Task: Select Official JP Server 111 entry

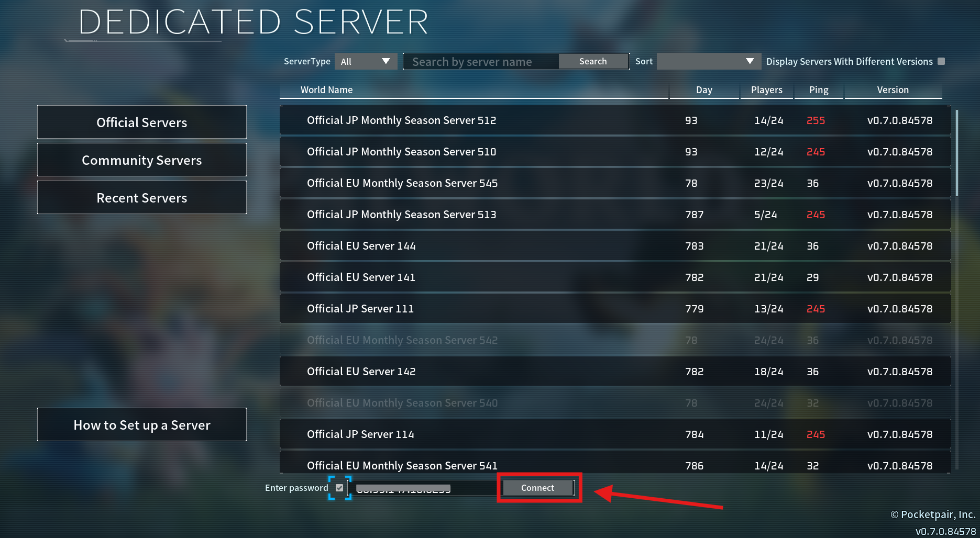Action: [615, 309]
